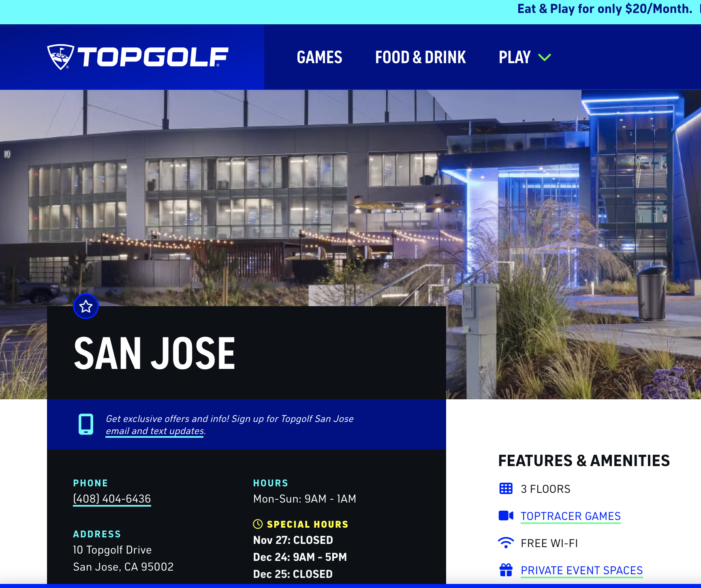Click the 3 FLOORS amenity text
The image size is (701, 588).
(x=545, y=489)
